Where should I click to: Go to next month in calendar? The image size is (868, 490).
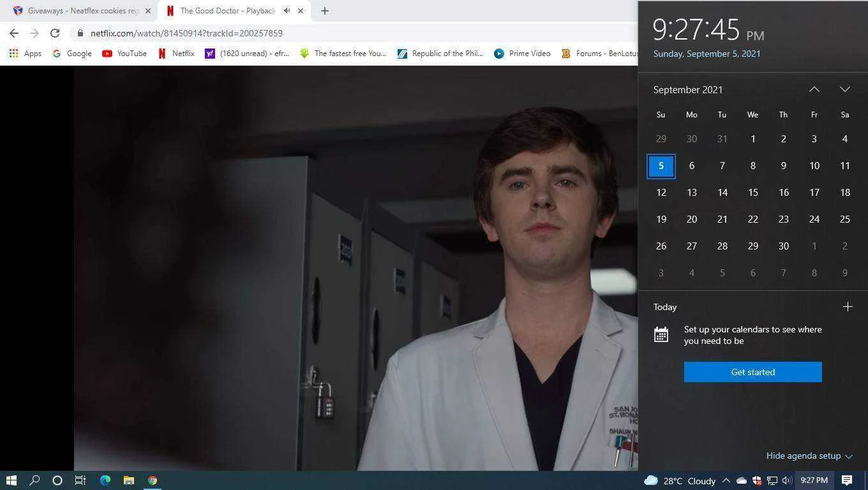pyautogui.click(x=844, y=89)
